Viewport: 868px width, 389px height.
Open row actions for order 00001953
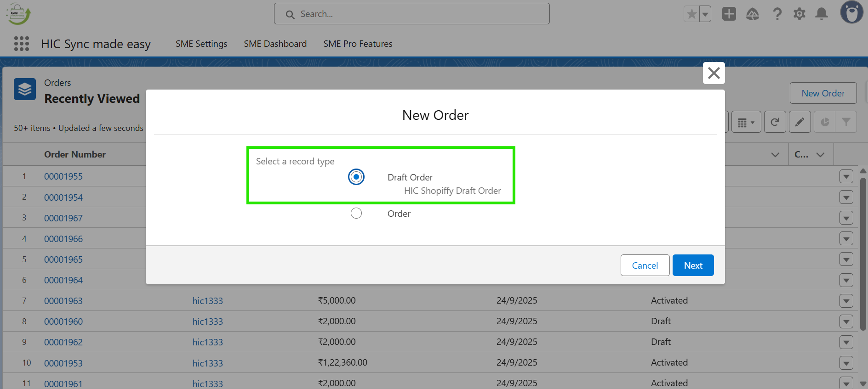coord(846,363)
